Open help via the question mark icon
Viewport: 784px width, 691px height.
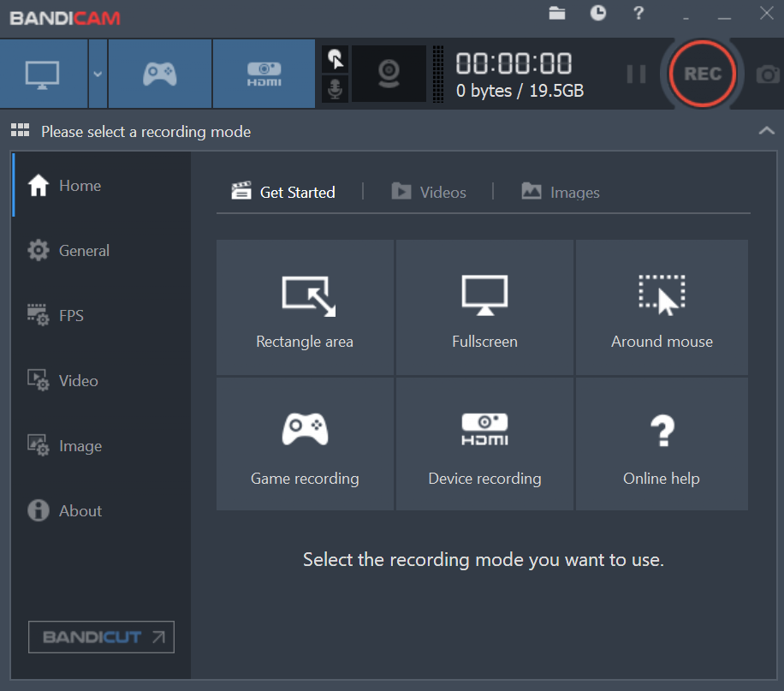pos(638,13)
